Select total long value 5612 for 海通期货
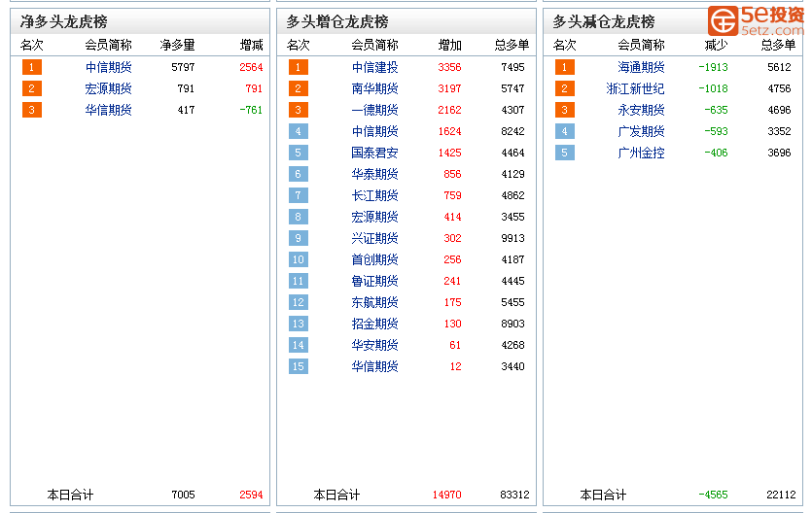The height and width of the screenshot is (513, 812). 779,67
